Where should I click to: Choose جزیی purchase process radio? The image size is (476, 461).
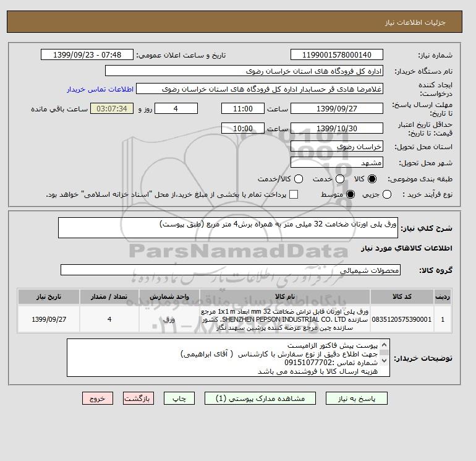click(387, 194)
